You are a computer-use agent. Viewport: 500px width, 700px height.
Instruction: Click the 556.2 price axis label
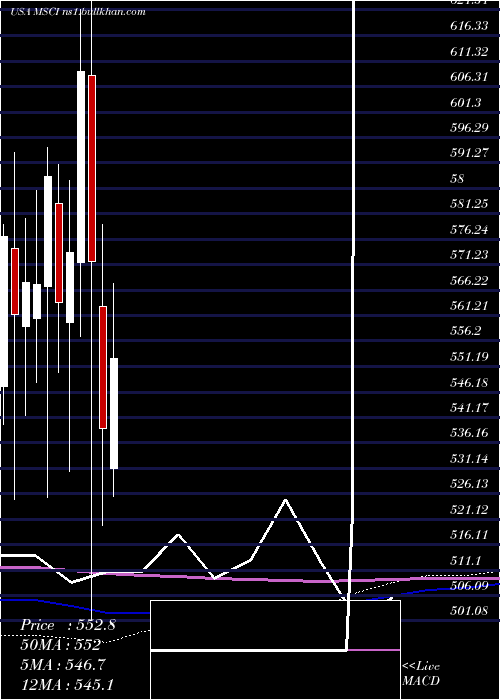pos(466,331)
